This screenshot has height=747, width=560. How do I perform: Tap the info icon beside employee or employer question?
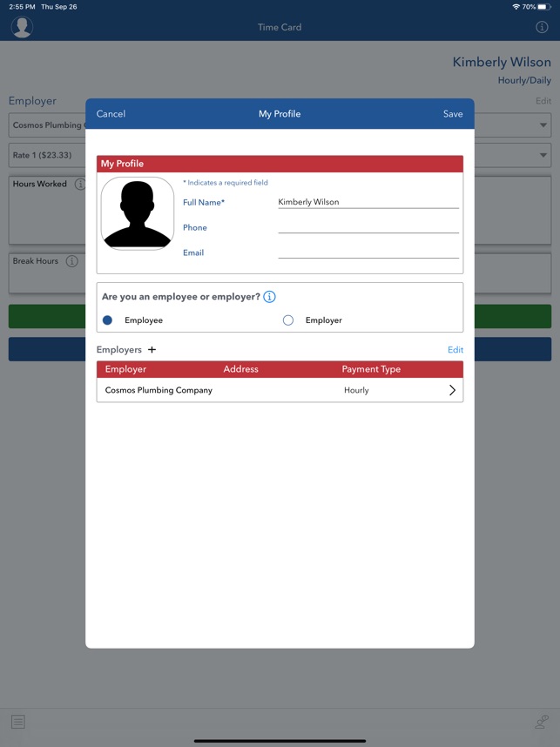269,297
